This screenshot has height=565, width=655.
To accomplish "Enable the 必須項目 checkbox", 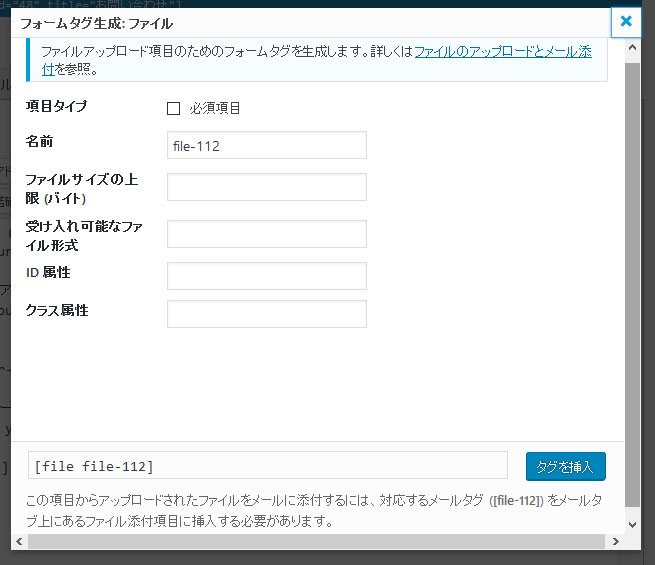I will (173, 108).
